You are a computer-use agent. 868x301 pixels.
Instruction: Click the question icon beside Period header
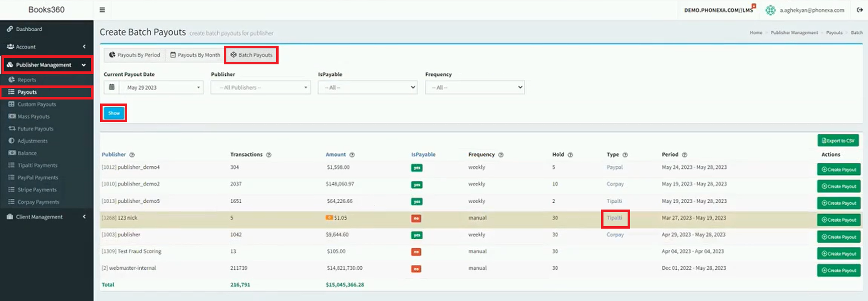(684, 155)
